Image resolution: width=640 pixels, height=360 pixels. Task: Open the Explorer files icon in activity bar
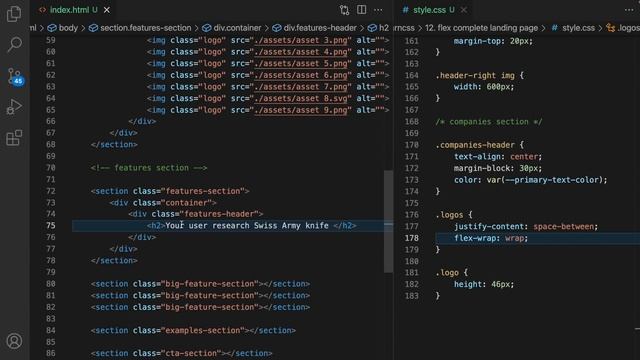pyautogui.click(x=14, y=14)
